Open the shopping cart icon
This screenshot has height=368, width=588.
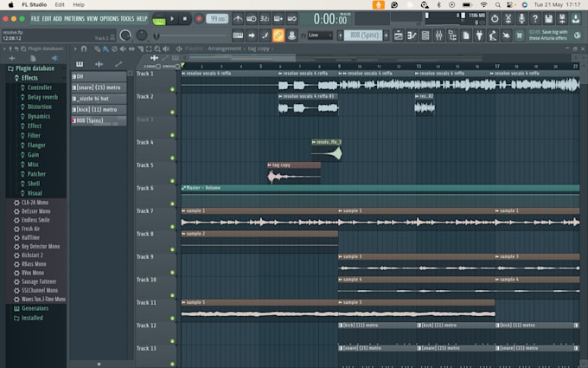pos(520,36)
